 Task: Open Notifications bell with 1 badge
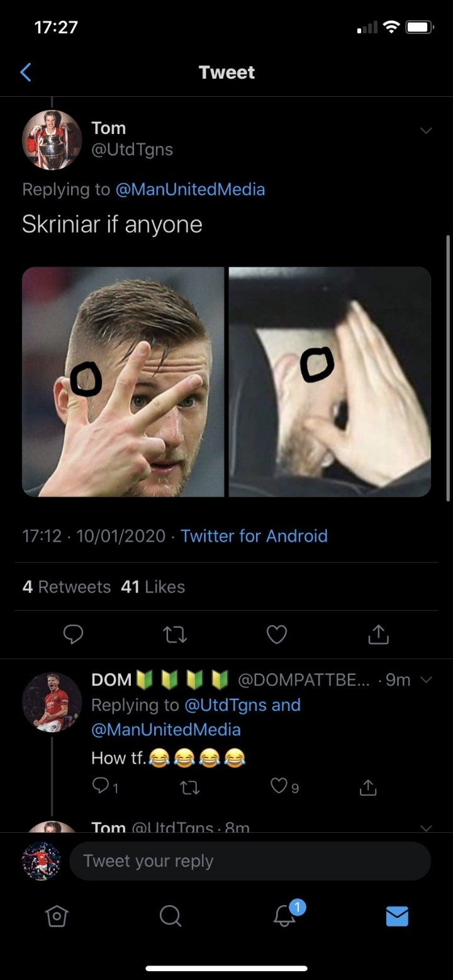[285, 916]
